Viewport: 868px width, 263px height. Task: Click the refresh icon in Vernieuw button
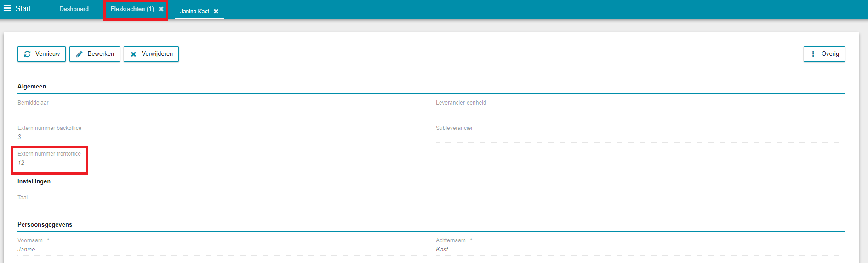point(27,54)
